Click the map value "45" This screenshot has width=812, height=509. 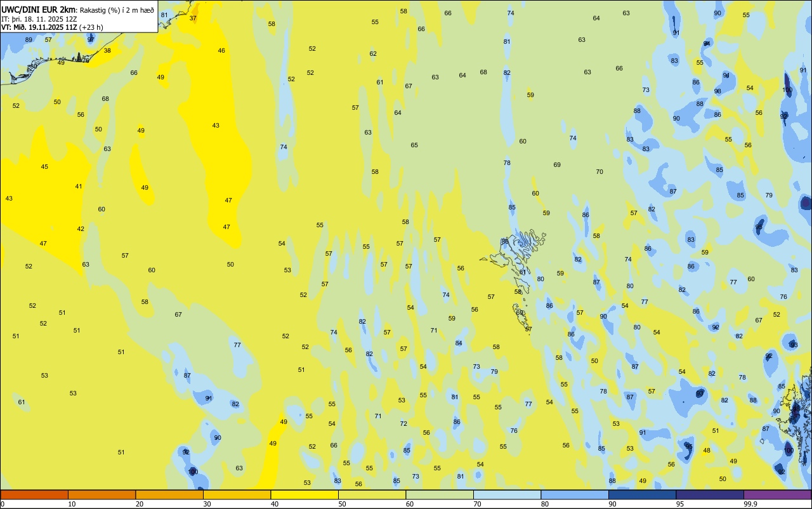pos(44,167)
